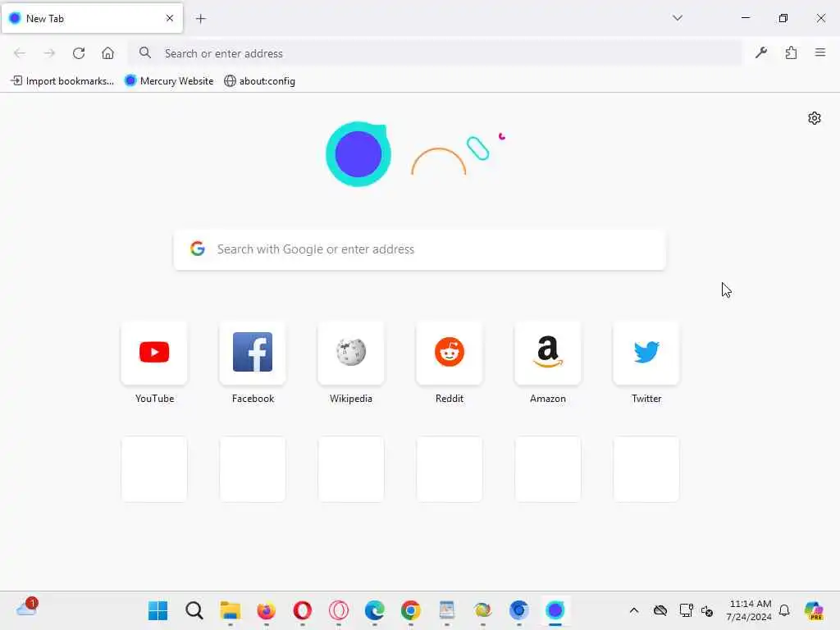Open Mercury Website bookmark
The image size is (840, 630).
click(169, 81)
